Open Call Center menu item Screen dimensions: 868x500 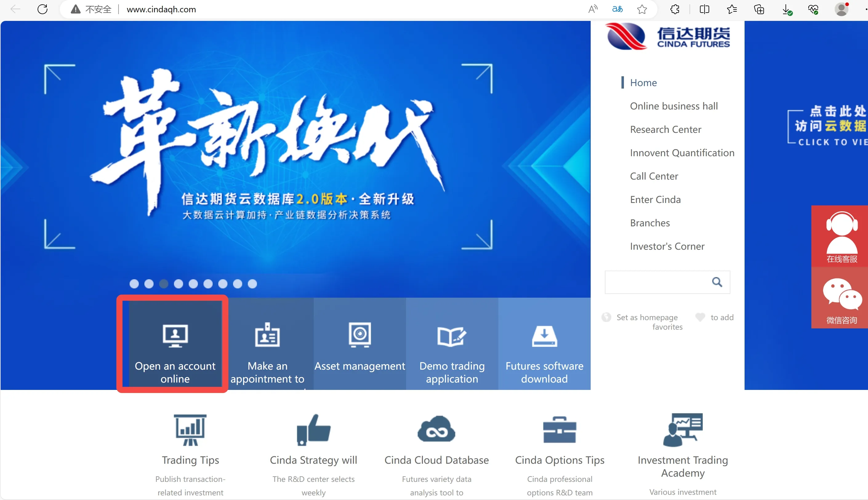pyautogui.click(x=654, y=176)
